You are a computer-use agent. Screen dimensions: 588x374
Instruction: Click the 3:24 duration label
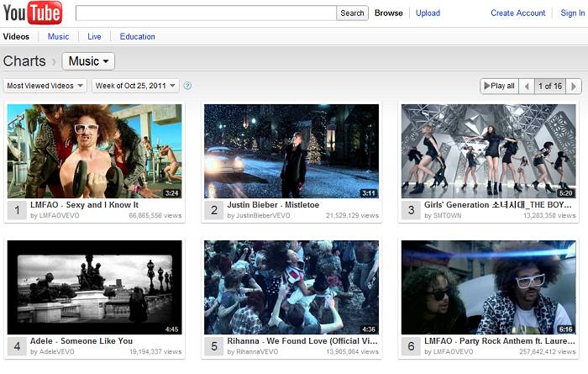point(171,193)
